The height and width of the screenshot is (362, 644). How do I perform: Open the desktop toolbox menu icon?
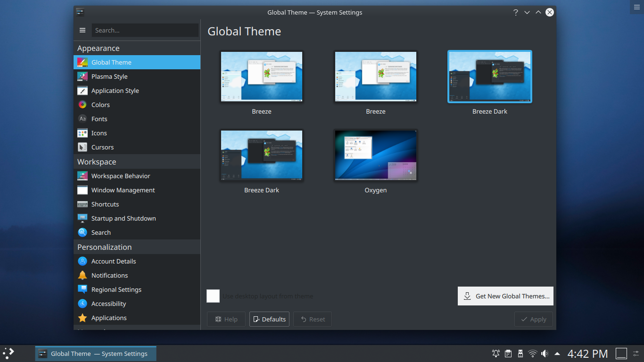(x=637, y=7)
